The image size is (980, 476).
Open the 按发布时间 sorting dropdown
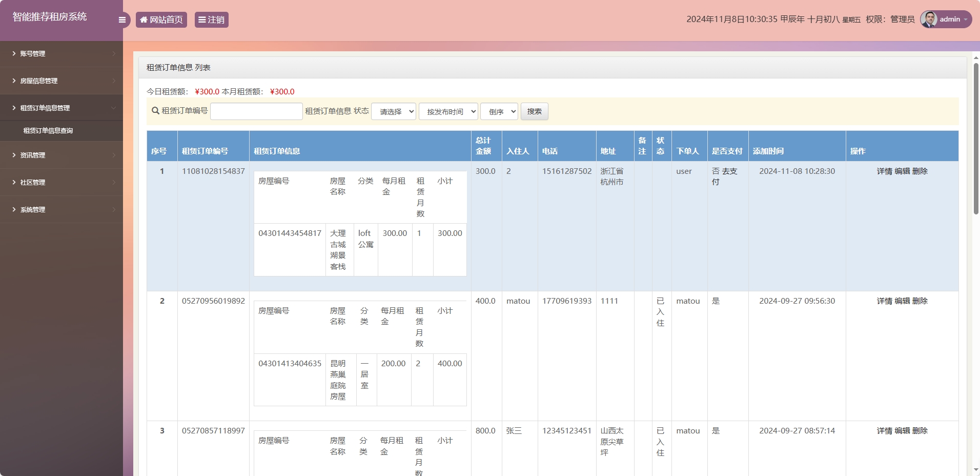tap(448, 111)
